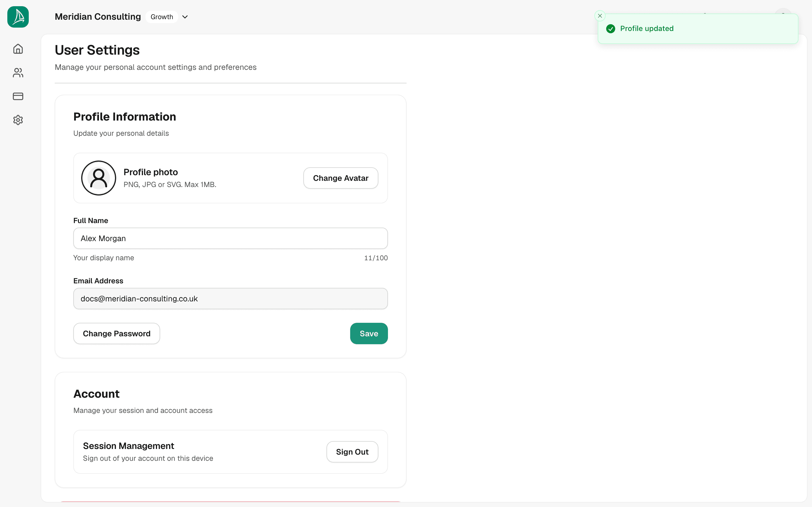
Task: Click the green sailboat app logo
Action: [18, 17]
